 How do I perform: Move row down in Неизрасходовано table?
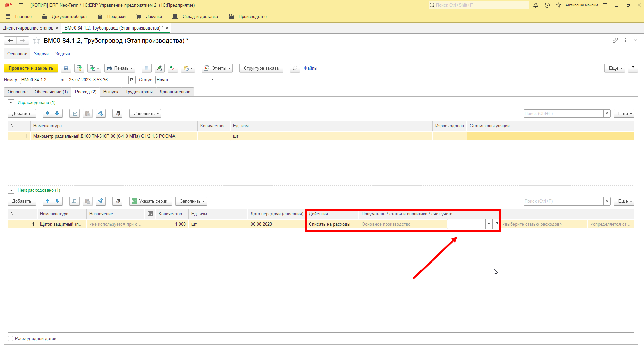point(57,201)
